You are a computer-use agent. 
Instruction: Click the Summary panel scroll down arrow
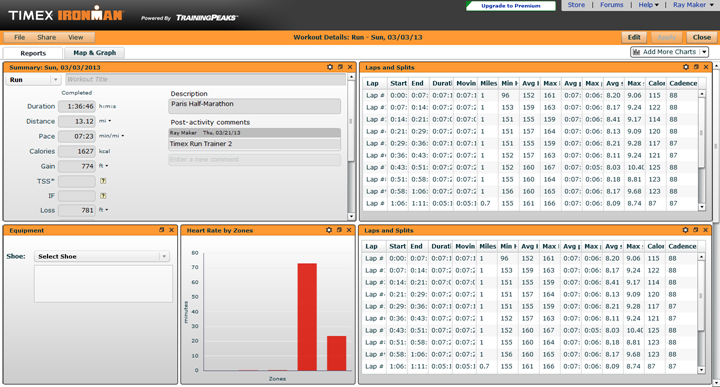tap(351, 216)
